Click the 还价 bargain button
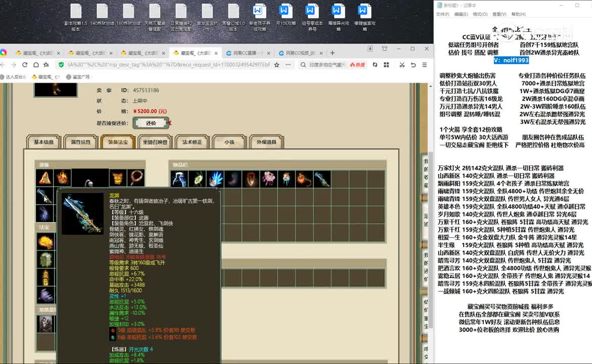This screenshot has height=364, width=592. point(151,123)
